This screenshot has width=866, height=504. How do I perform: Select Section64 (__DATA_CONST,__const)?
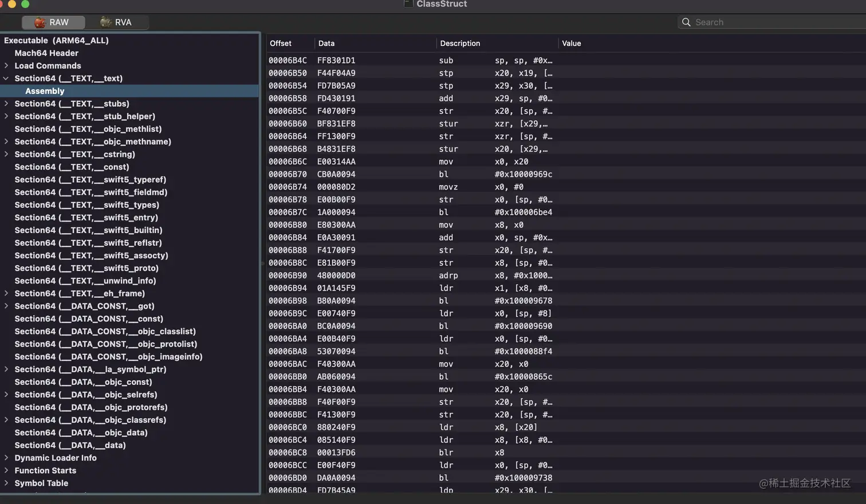click(89, 318)
